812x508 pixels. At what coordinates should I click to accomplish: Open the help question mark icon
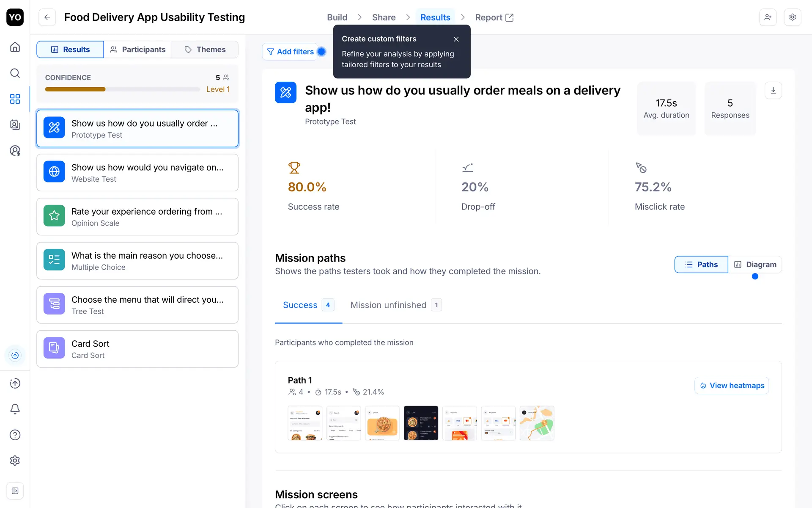(15, 435)
